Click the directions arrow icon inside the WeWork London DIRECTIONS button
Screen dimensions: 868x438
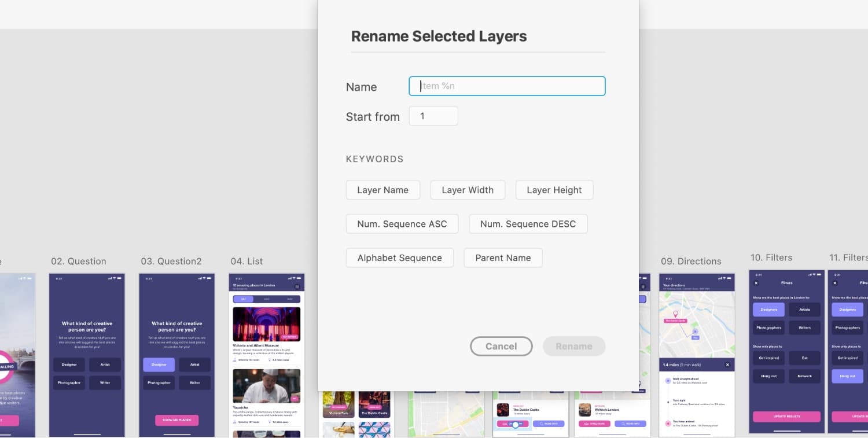point(586,423)
